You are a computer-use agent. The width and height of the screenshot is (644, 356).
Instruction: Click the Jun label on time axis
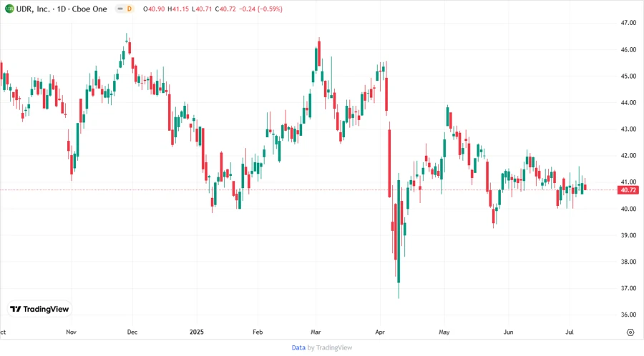point(509,332)
